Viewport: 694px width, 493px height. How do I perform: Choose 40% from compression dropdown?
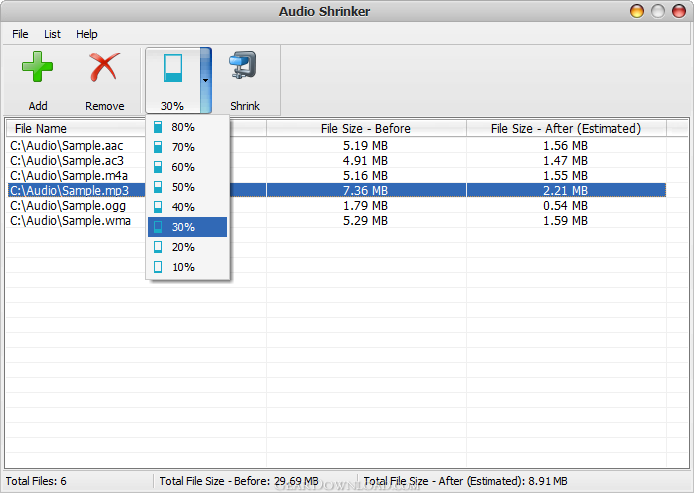pyautogui.click(x=187, y=207)
